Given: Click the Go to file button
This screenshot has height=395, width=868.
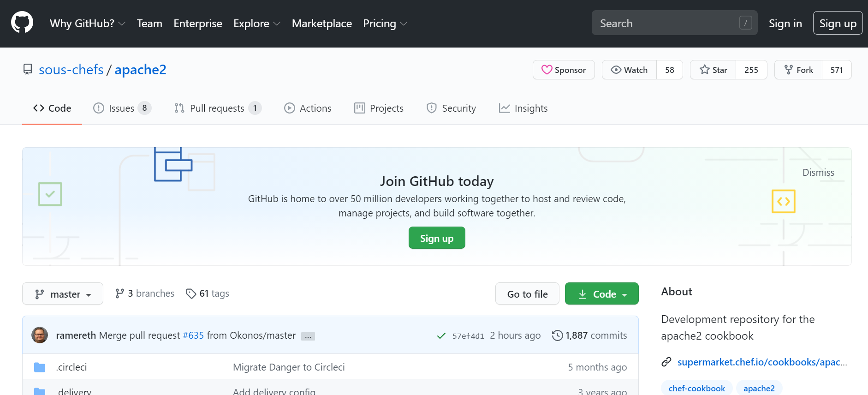Looking at the screenshot, I should (x=527, y=293).
